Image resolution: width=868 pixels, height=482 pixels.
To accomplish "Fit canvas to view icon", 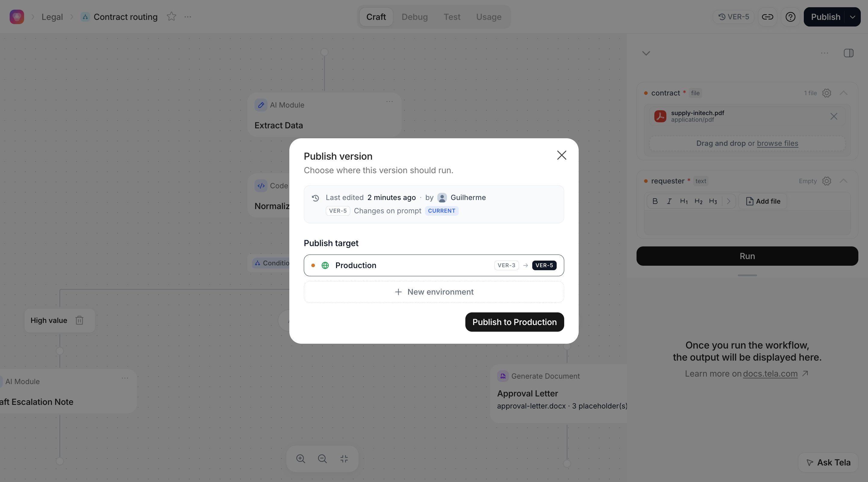I will tap(344, 459).
